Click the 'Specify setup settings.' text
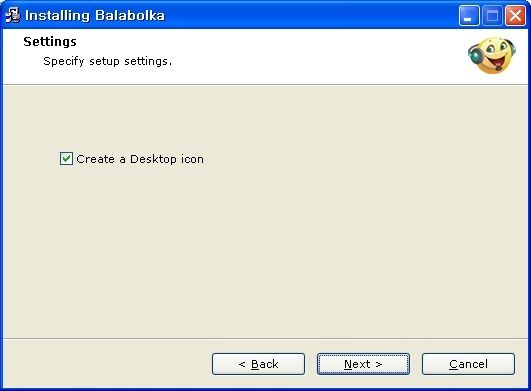531x391 pixels. (108, 61)
